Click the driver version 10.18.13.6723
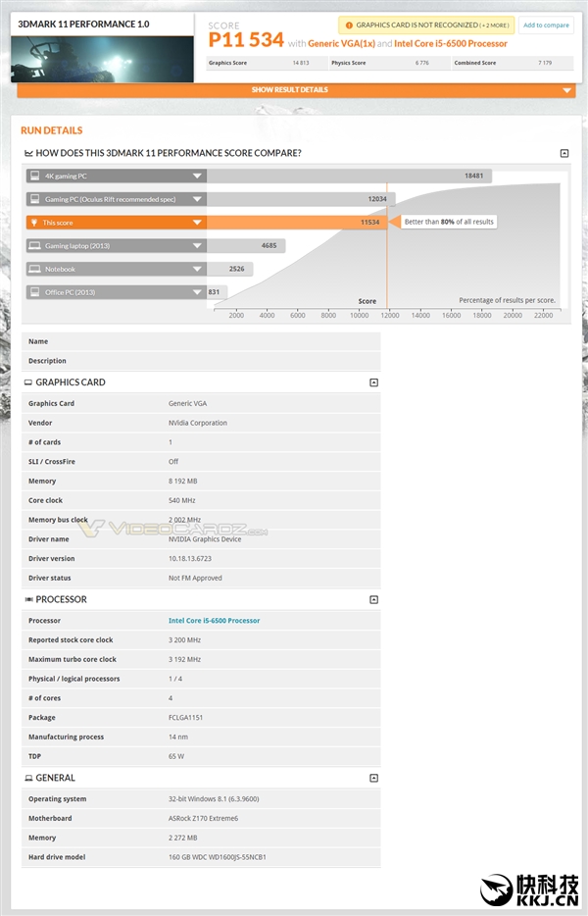Viewport: 588px width, 916px height. pyautogui.click(x=190, y=558)
